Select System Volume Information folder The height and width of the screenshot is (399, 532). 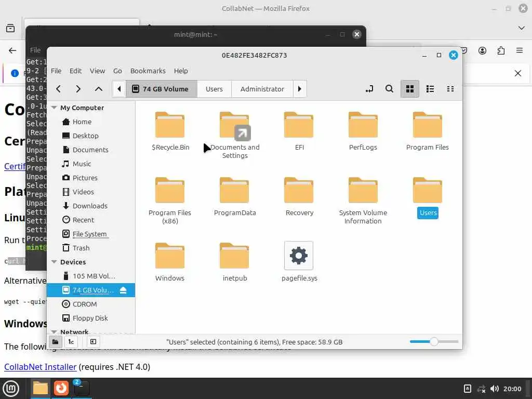click(363, 201)
